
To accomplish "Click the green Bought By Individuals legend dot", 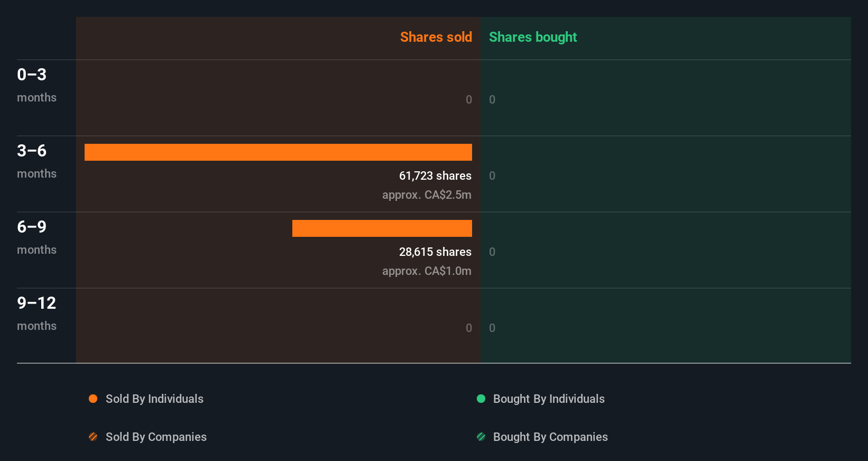I will [x=481, y=399].
